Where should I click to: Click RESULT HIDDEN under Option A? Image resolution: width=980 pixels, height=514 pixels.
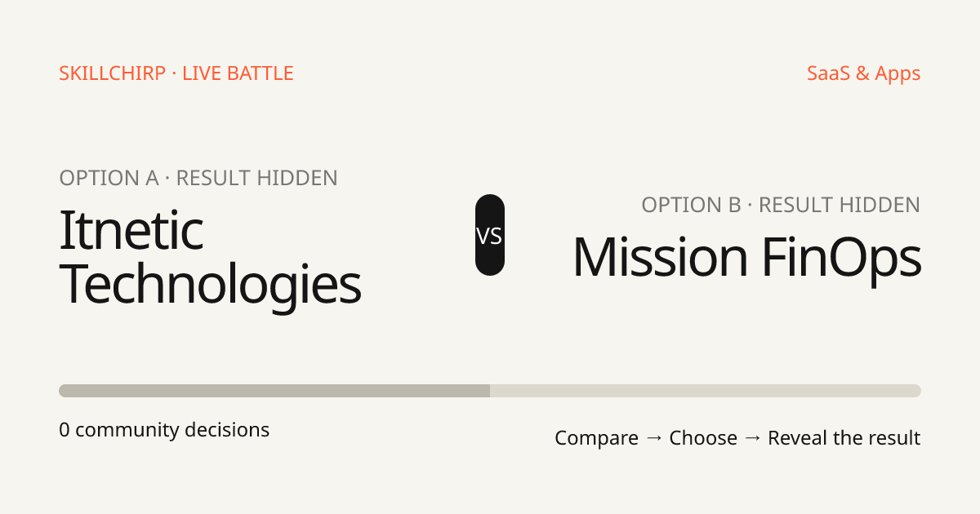256,178
